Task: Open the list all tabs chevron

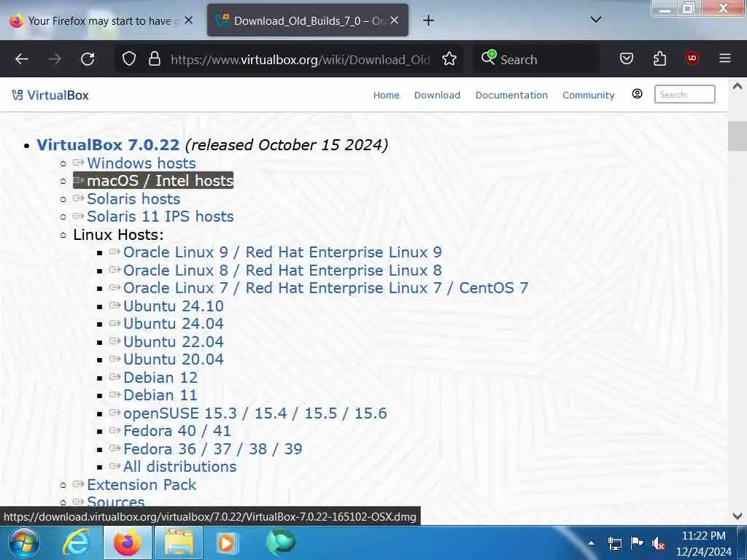Action: (595, 20)
